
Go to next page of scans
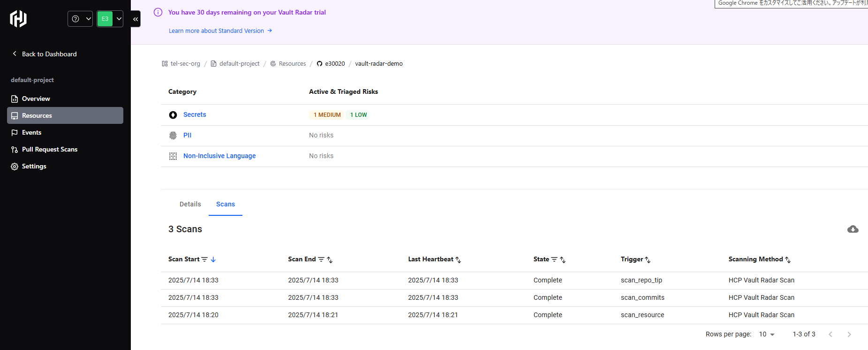click(x=849, y=334)
